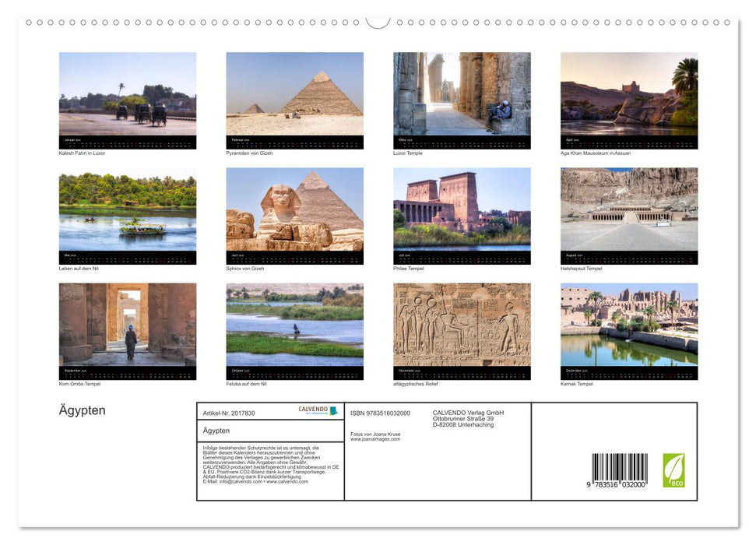Open the Luxor Temple preview
The image size is (756, 545).
click(x=462, y=93)
